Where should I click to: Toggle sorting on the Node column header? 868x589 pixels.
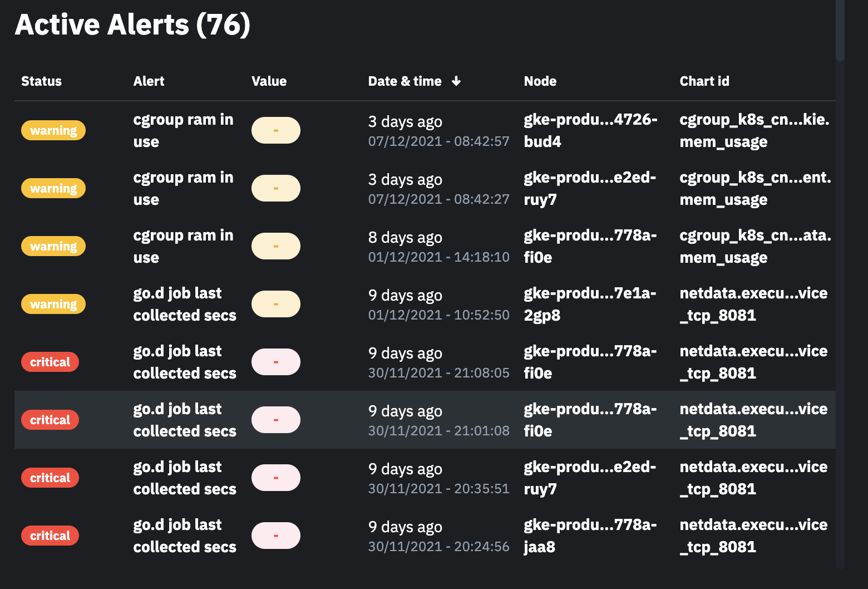(x=540, y=81)
